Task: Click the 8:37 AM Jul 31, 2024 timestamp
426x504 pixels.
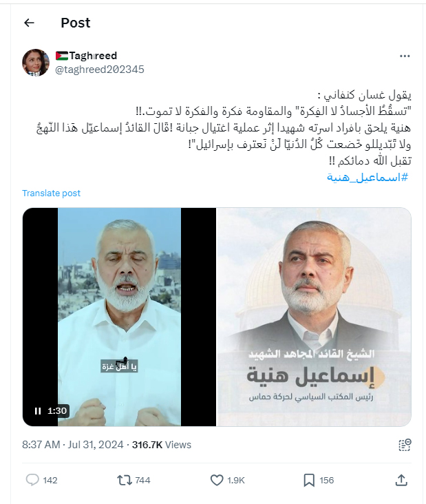Action: pyautogui.click(x=73, y=445)
